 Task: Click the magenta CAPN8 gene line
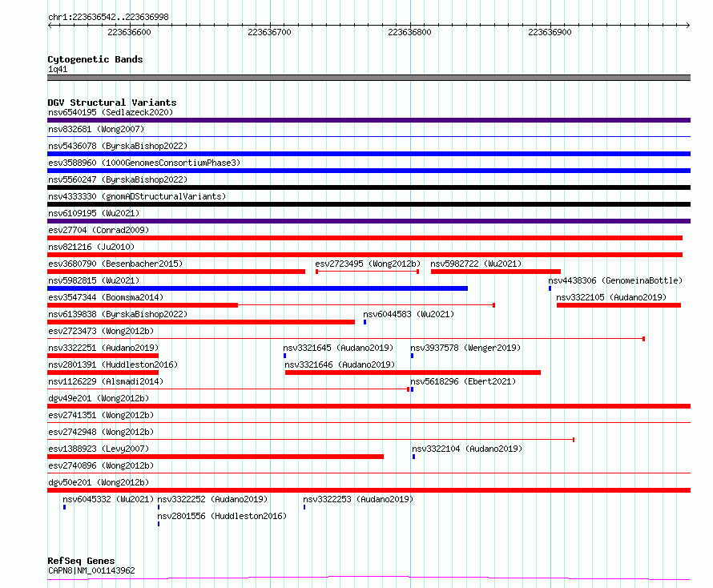(x=369, y=578)
